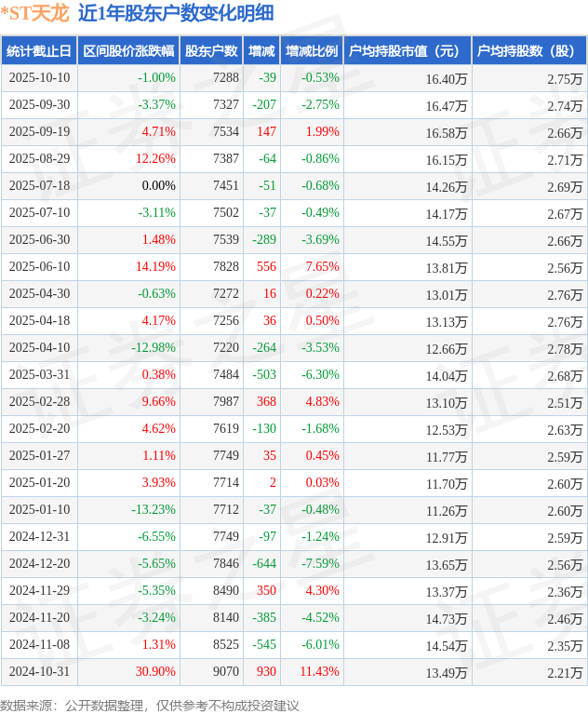Click the *ST天龙 stock name title

(34, 13)
